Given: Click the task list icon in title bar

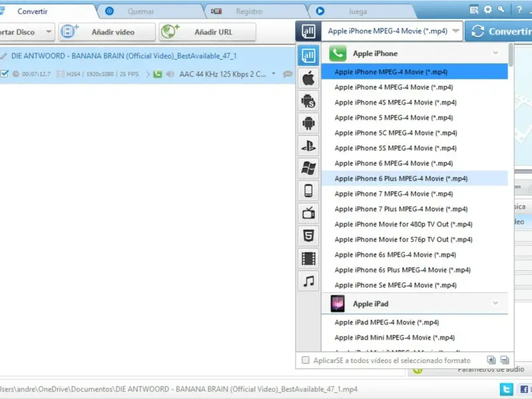Looking at the screenshot, I should tap(474, 10).
